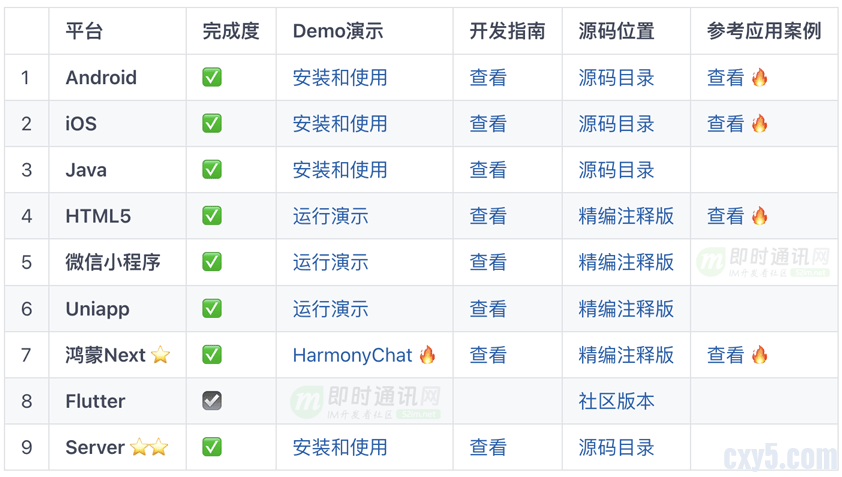Click the fire icon in the Android row

pyautogui.click(x=760, y=77)
